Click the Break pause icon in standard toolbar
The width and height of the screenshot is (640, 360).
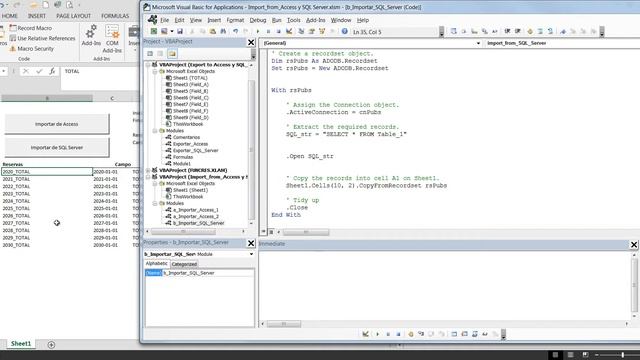pyautogui.click(x=268, y=31)
